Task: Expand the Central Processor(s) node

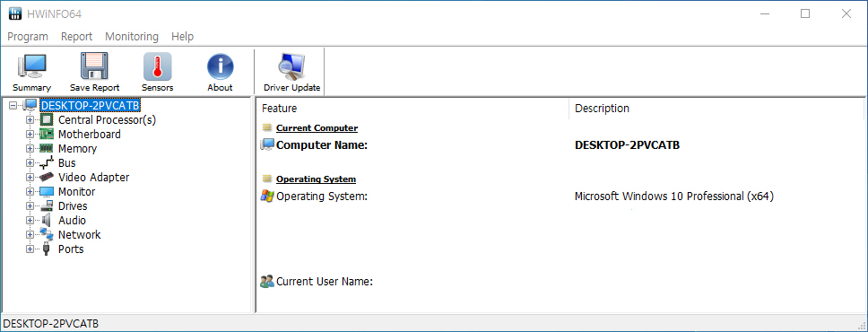Action: click(30, 119)
